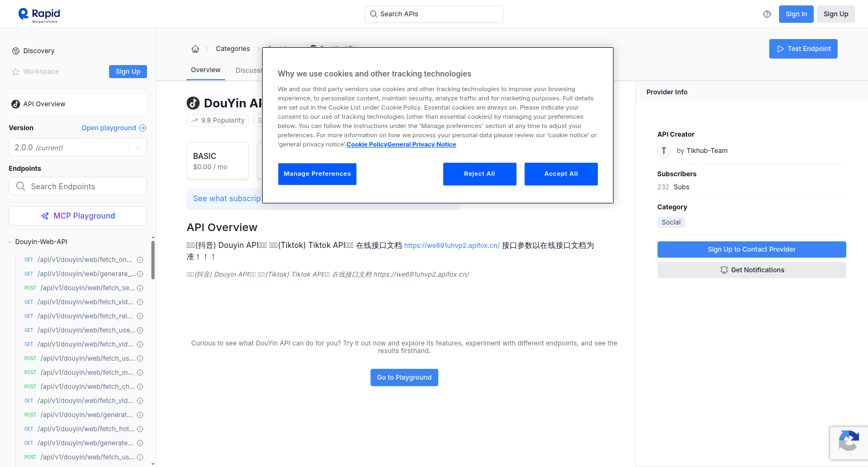
Task: Open the help question mark icon
Action: 767,14
